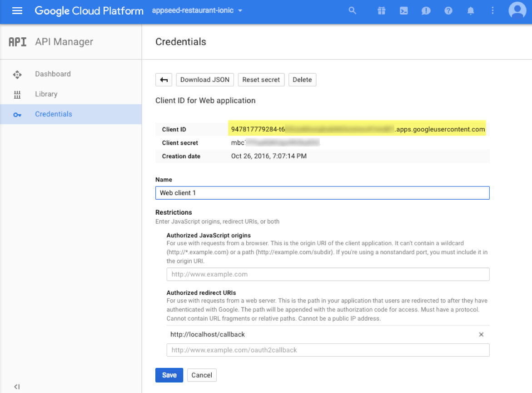
Task: Save the credential changes
Action: (x=169, y=375)
